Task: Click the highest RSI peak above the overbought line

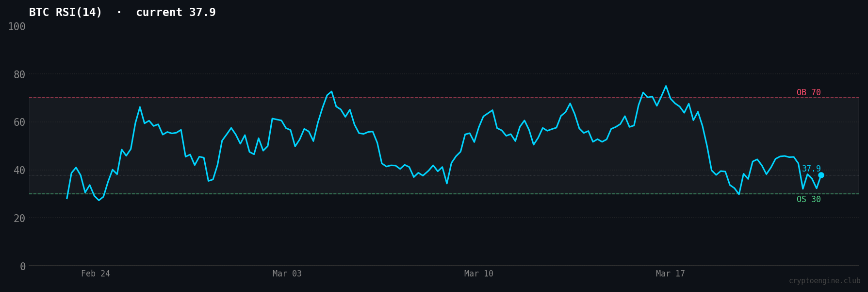Action: (666, 86)
